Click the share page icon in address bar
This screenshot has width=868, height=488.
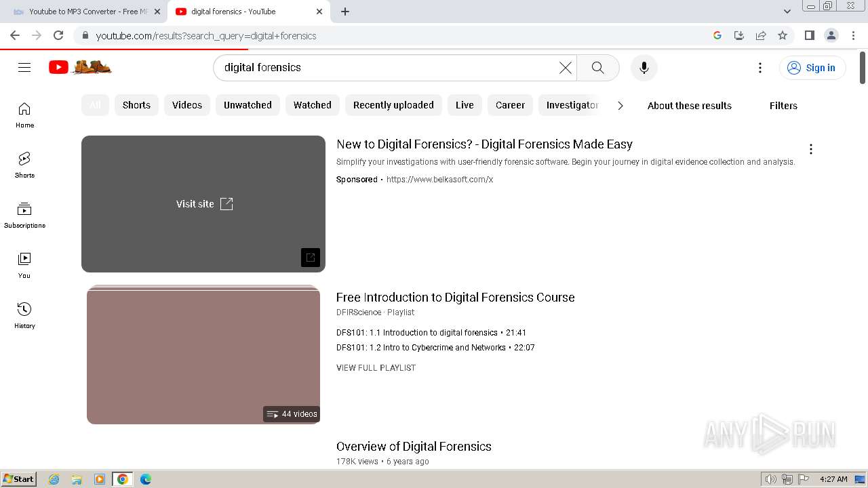point(761,35)
